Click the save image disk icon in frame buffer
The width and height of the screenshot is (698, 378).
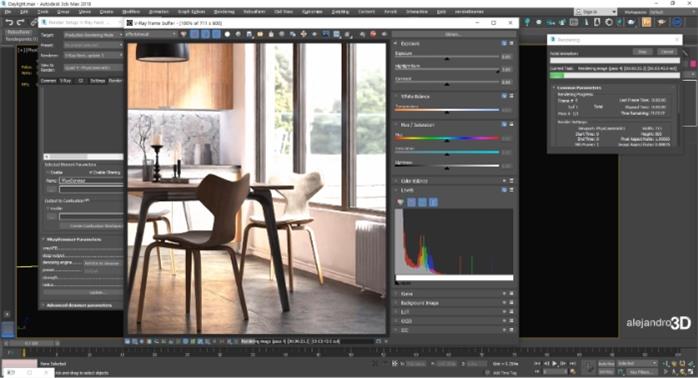pos(249,34)
